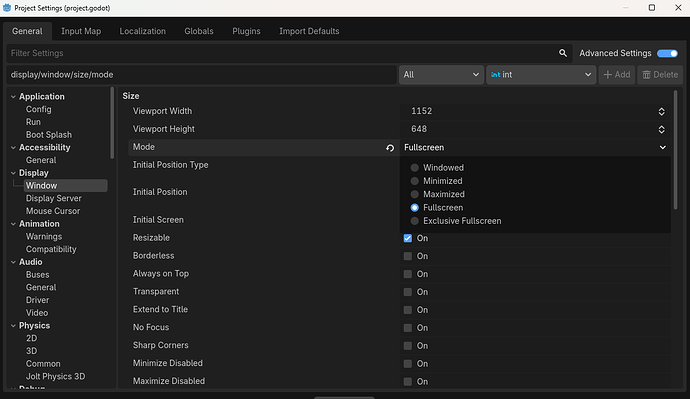This screenshot has height=399, width=690.
Task: Select Warnings under Animation
Action: click(44, 237)
